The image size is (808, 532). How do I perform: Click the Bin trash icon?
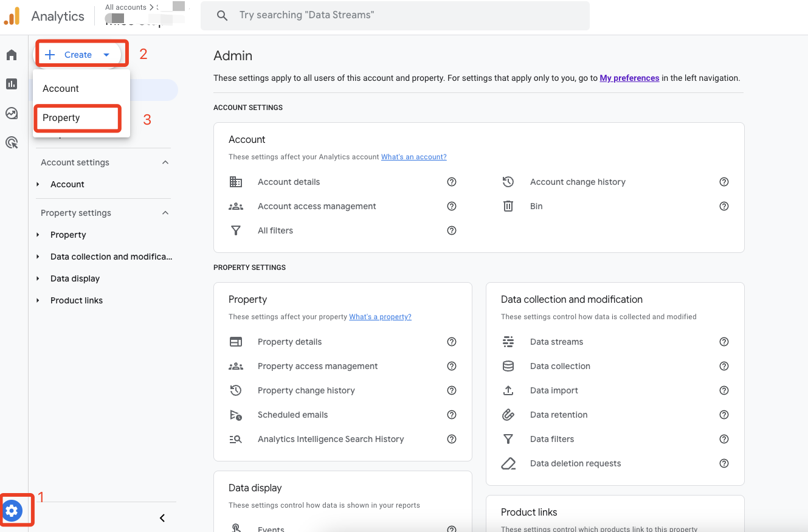[508, 206]
